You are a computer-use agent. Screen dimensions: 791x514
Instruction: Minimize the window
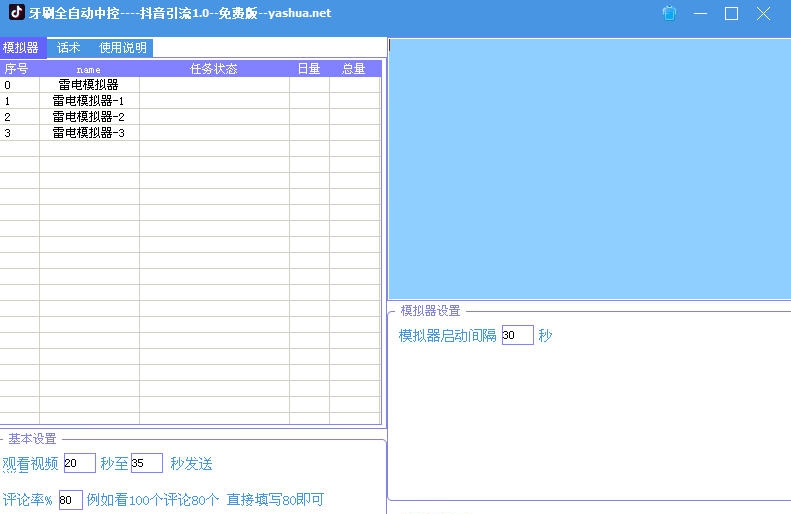click(700, 14)
